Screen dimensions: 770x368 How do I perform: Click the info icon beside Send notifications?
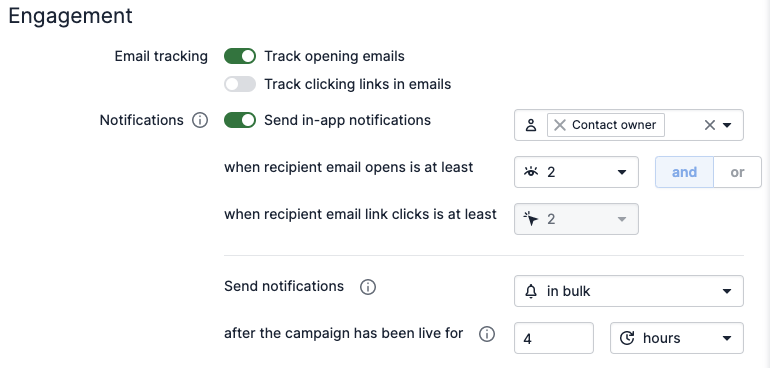click(368, 286)
